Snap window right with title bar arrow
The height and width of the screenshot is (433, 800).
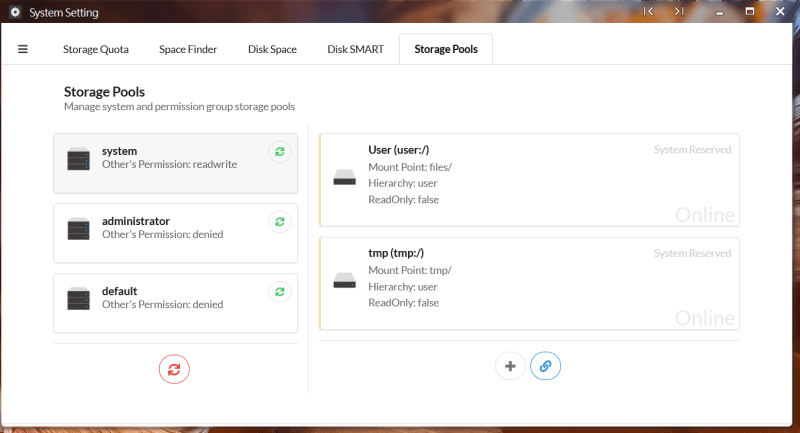679,11
